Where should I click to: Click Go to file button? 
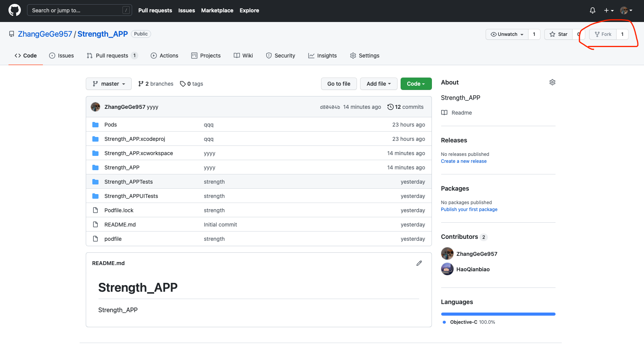339,84
